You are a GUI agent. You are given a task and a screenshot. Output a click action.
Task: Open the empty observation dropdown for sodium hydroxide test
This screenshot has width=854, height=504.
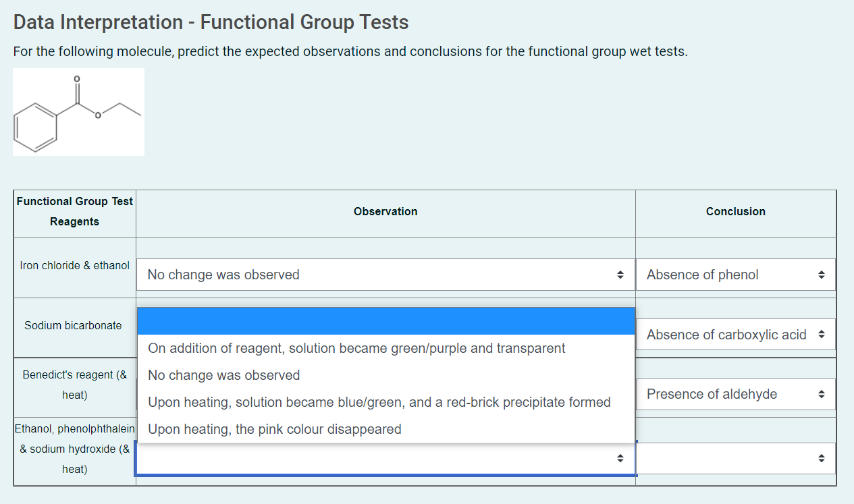(385, 457)
